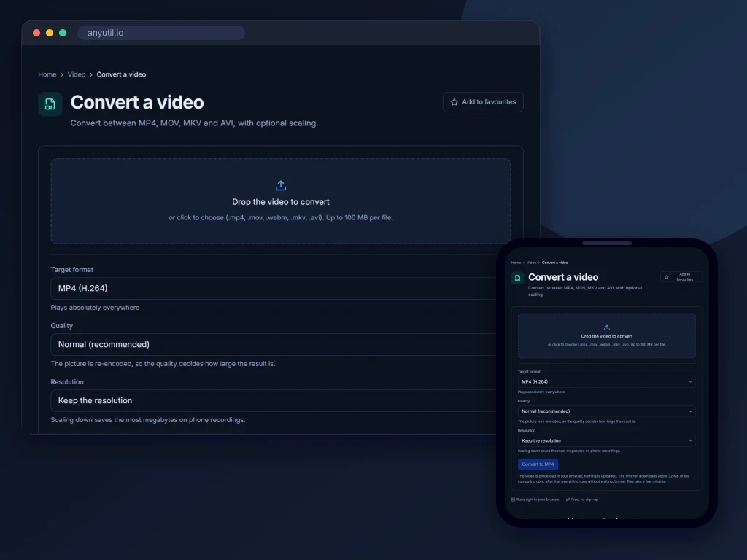The height and width of the screenshot is (560, 747).
Task: Click 'Plays absolutely everywhere' text in desktop window
Action: pyautogui.click(x=96, y=308)
